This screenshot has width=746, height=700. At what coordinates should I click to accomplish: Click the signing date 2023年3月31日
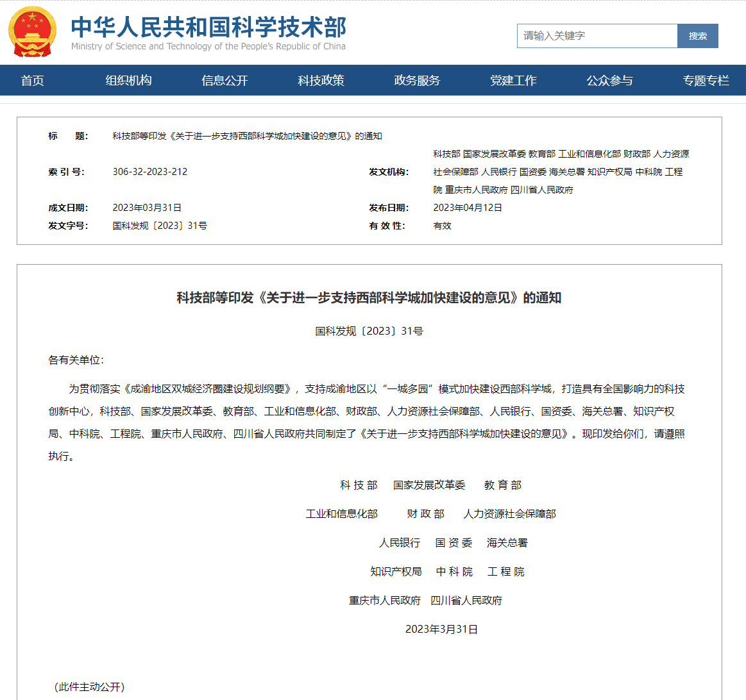pos(441,629)
